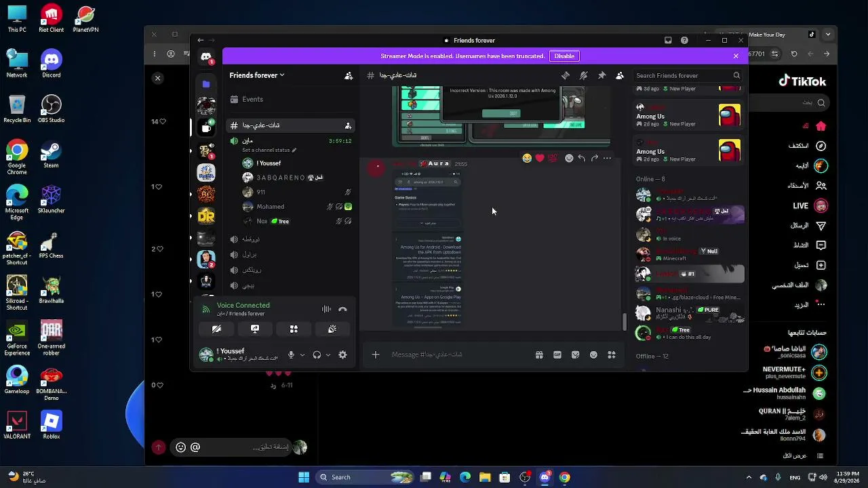The width and height of the screenshot is (868, 488).
Task: Click emoji button in TikTok comment box
Action: point(180,447)
